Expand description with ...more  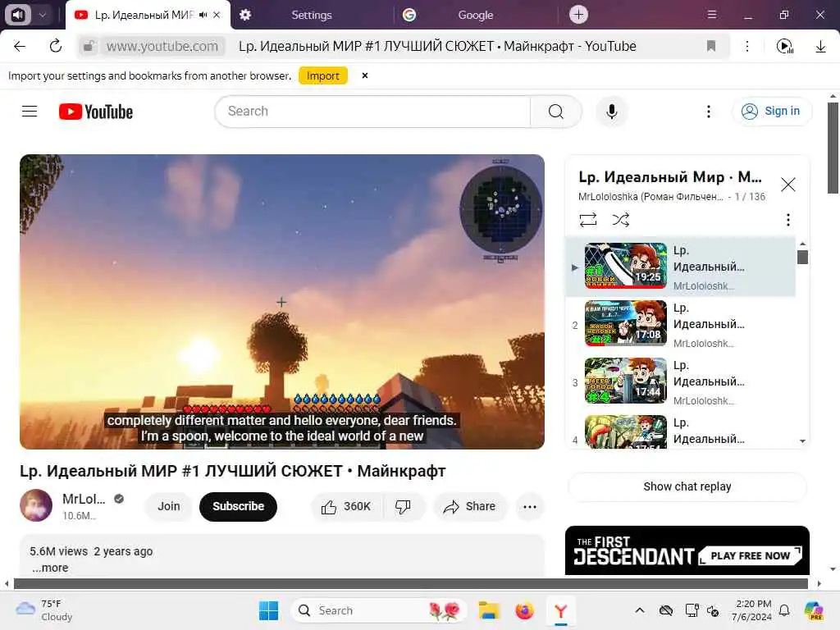(x=50, y=568)
